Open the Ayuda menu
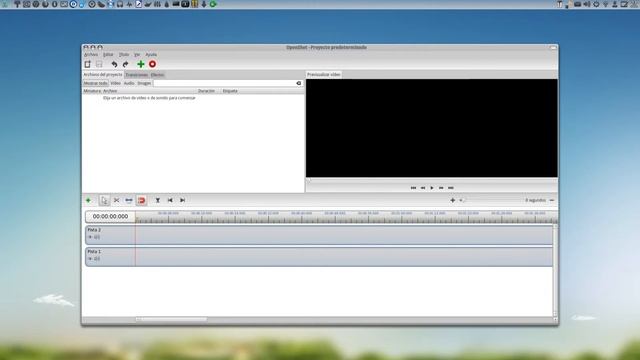The image size is (640, 360). 151,55
